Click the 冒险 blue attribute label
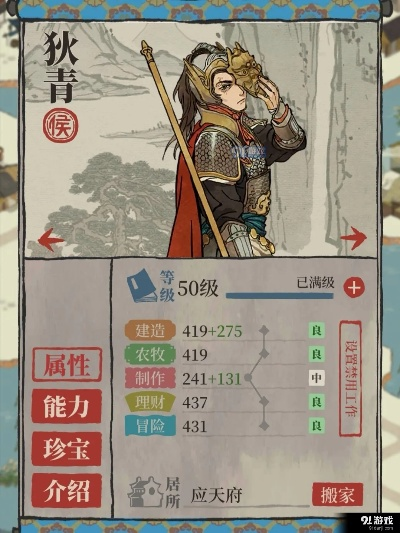This screenshot has width=400, height=533. pyautogui.click(x=150, y=426)
